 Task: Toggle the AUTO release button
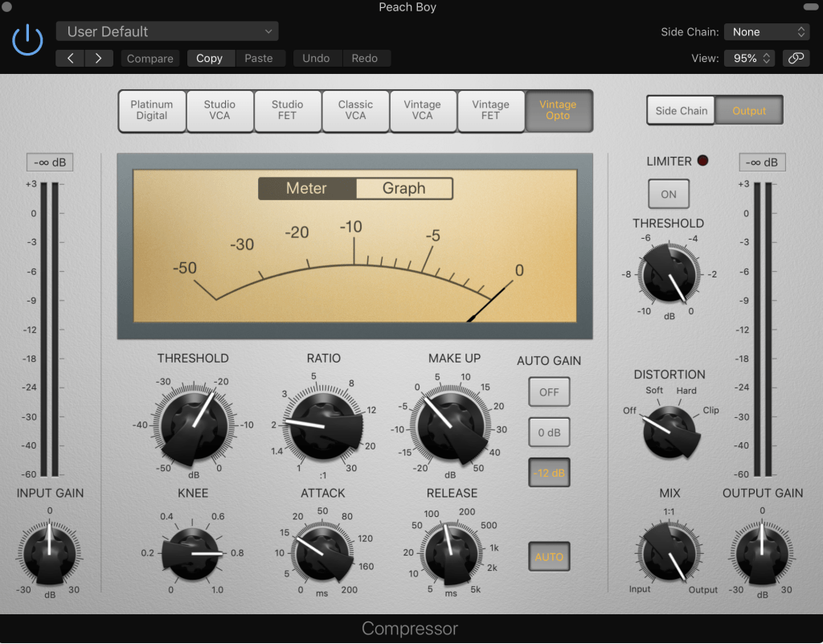tap(549, 556)
